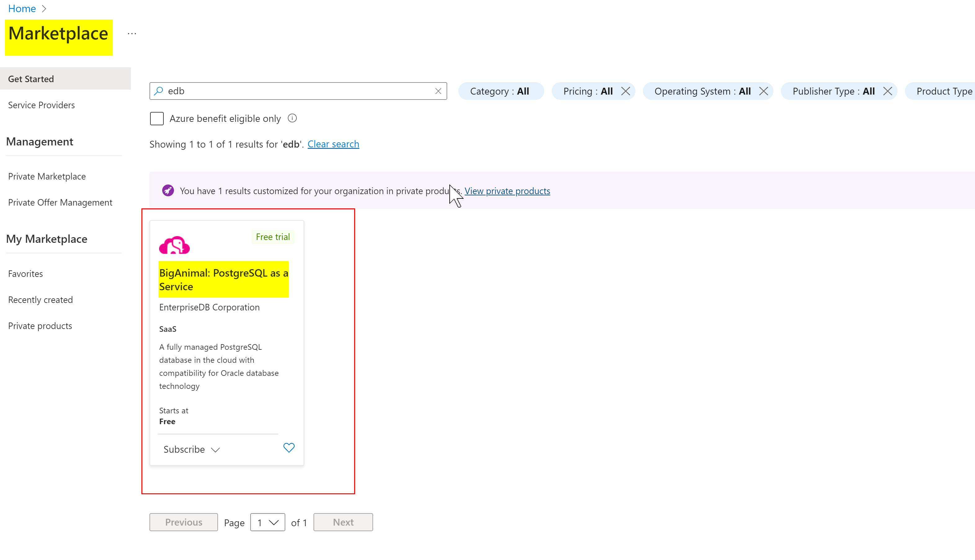The height and width of the screenshot is (560, 975).
Task: Click EnterpriseDB Corporation publisher text
Action: pos(209,307)
